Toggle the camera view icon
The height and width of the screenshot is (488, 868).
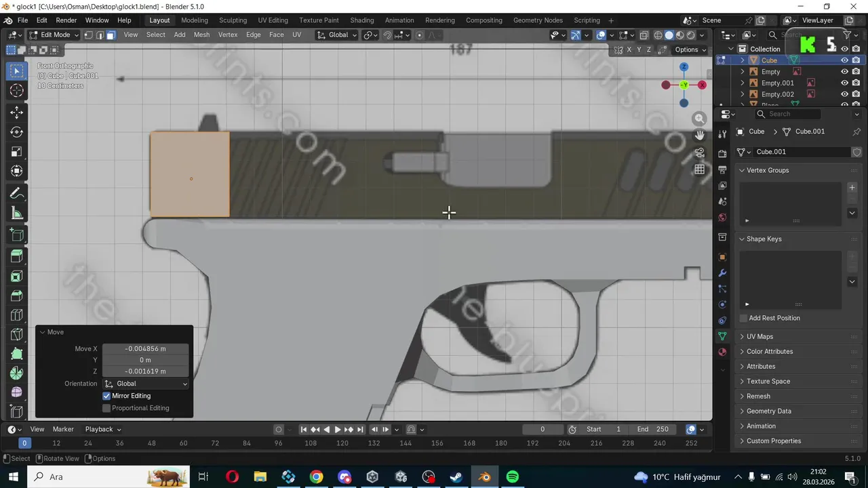[699, 152]
